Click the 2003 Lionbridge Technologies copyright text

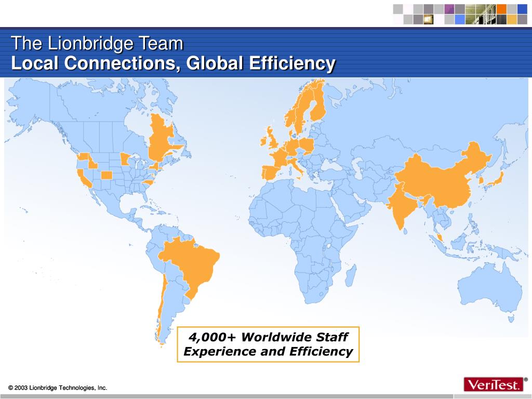(58, 388)
